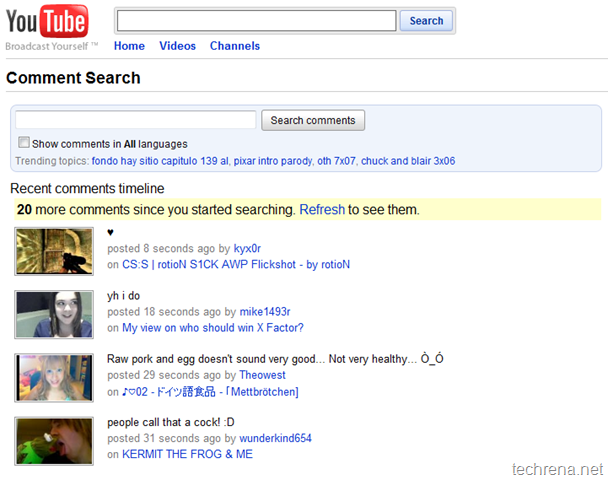Open trending topic pixar intro parody
The image size is (608, 480).
pos(273,161)
